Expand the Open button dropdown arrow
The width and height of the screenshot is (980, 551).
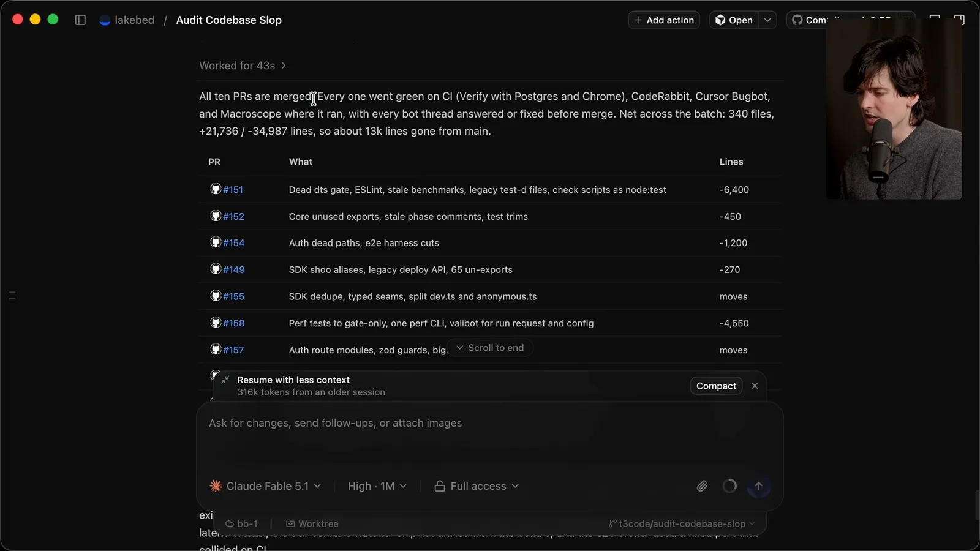point(767,20)
